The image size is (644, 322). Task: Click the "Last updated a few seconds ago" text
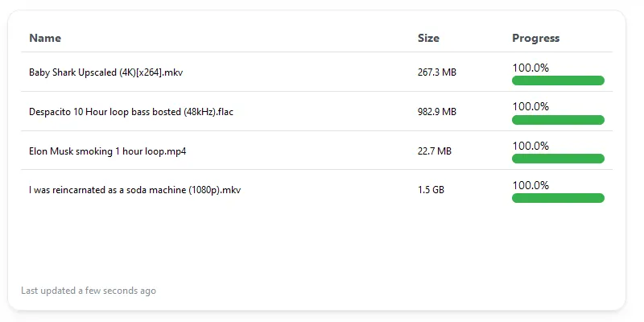[x=89, y=291]
